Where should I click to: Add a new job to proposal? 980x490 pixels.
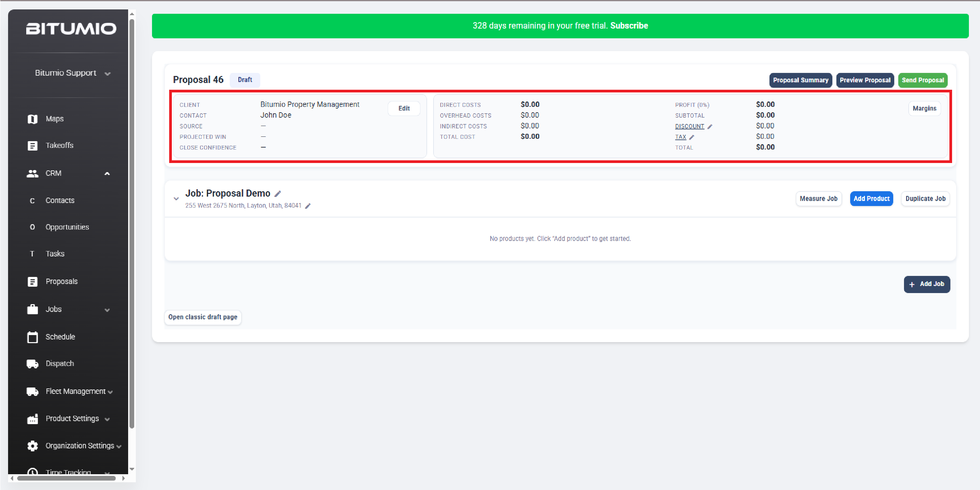point(927,284)
